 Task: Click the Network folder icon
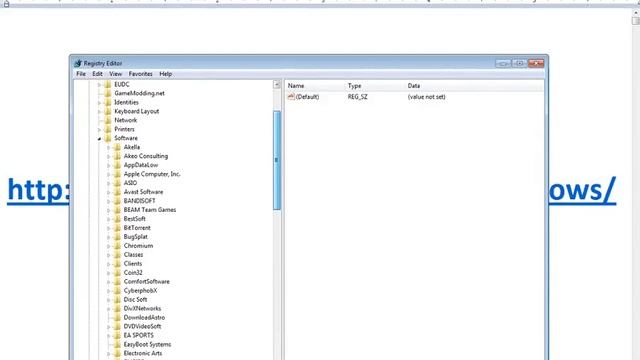[x=108, y=120]
